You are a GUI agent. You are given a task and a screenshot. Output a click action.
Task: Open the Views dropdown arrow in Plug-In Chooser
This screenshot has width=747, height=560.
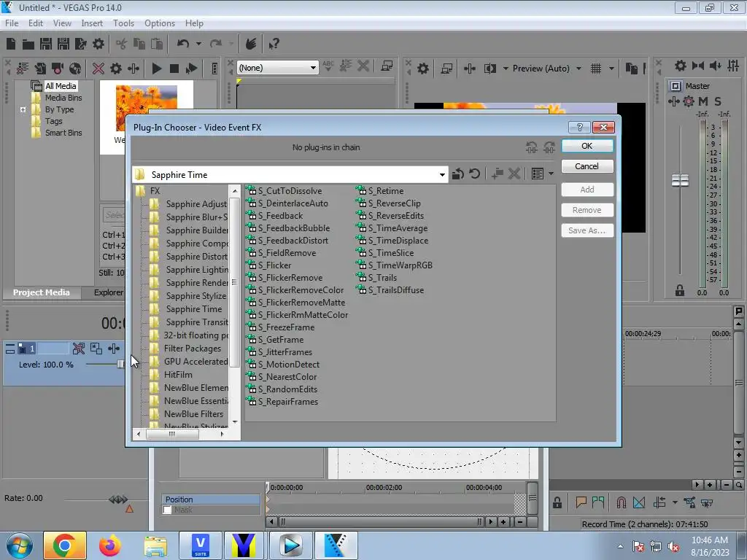tap(551, 174)
